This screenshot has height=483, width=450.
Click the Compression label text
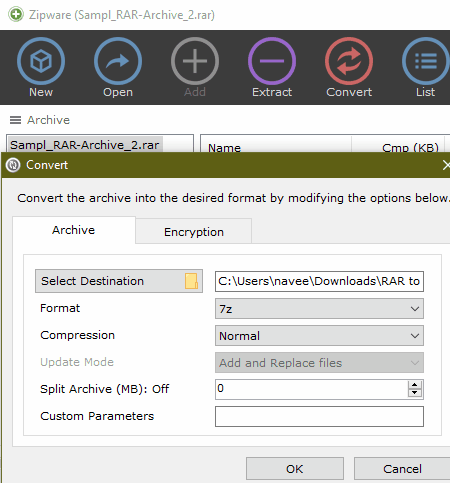(77, 335)
